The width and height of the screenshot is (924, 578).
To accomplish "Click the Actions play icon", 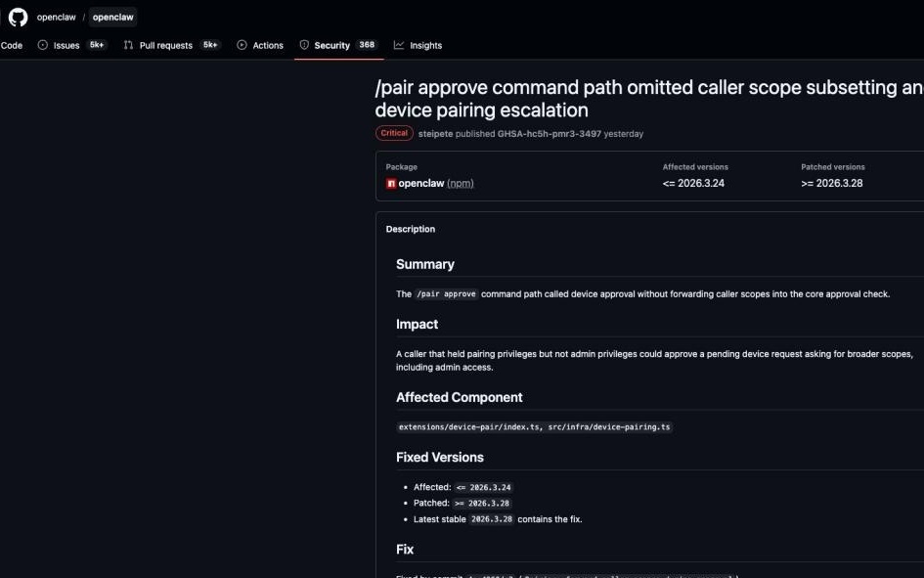I will click(x=242, y=45).
